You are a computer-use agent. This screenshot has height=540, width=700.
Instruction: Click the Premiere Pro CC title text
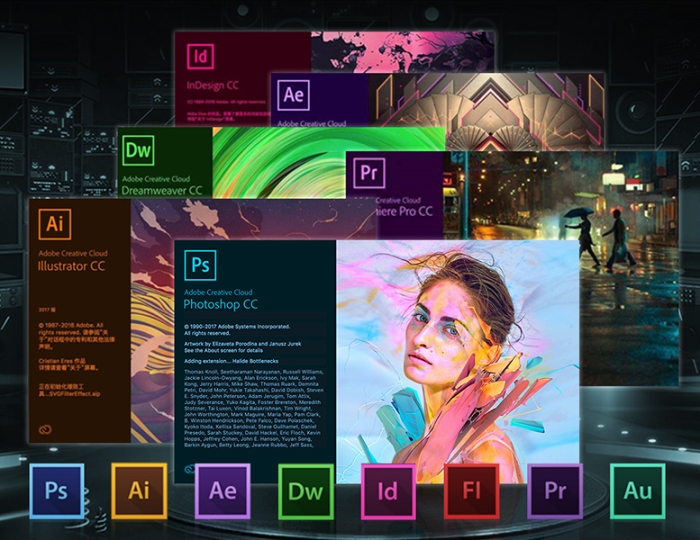coord(405,211)
